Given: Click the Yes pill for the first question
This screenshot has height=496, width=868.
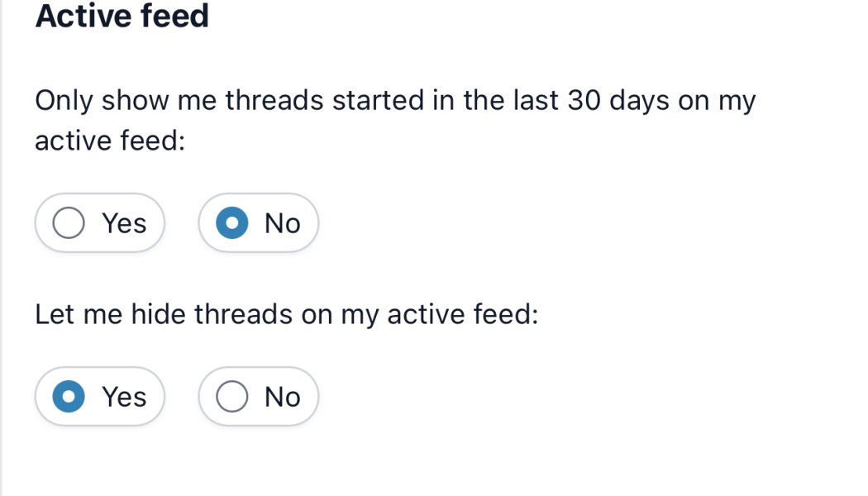Looking at the screenshot, I should coord(99,222).
